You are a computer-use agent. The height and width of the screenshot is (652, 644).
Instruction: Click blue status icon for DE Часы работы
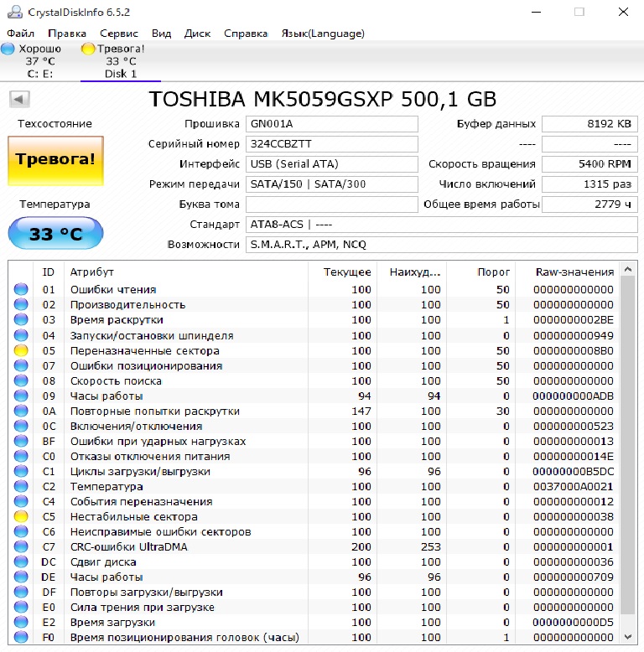21,577
